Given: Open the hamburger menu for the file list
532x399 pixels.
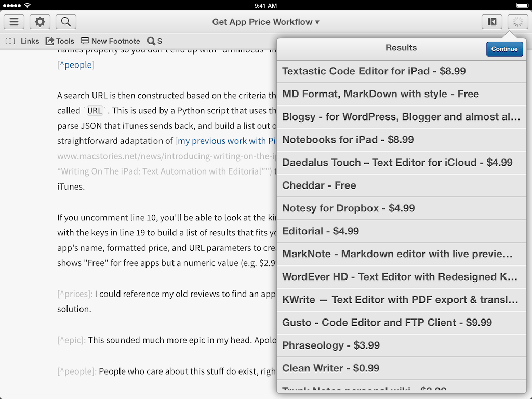Looking at the screenshot, I should 14,22.
